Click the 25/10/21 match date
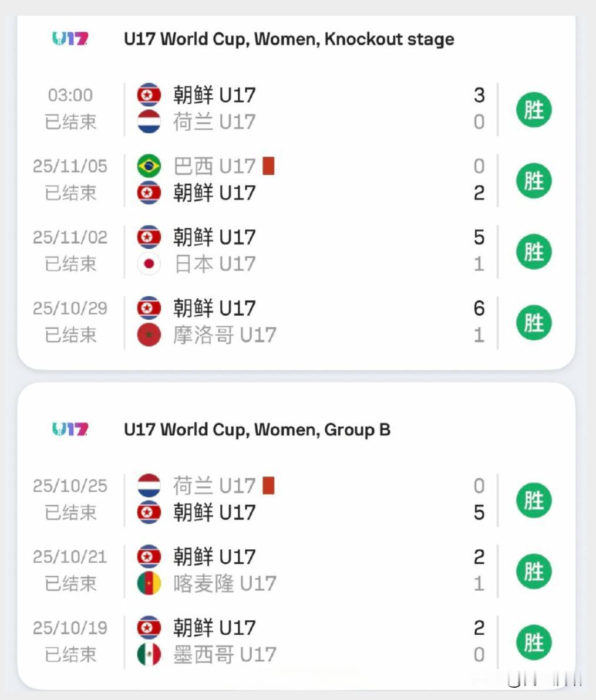 pos(70,557)
